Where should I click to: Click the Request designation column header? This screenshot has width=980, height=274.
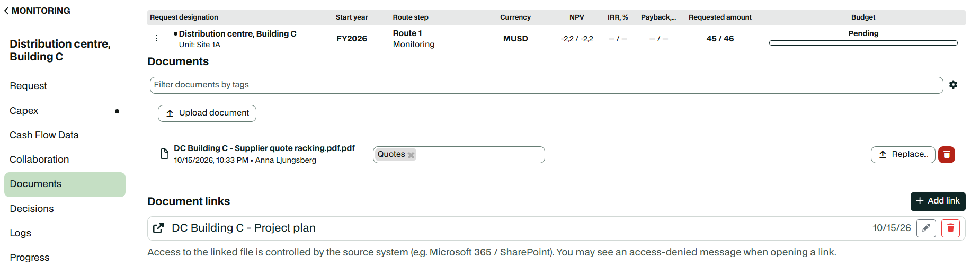[x=184, y=17]
